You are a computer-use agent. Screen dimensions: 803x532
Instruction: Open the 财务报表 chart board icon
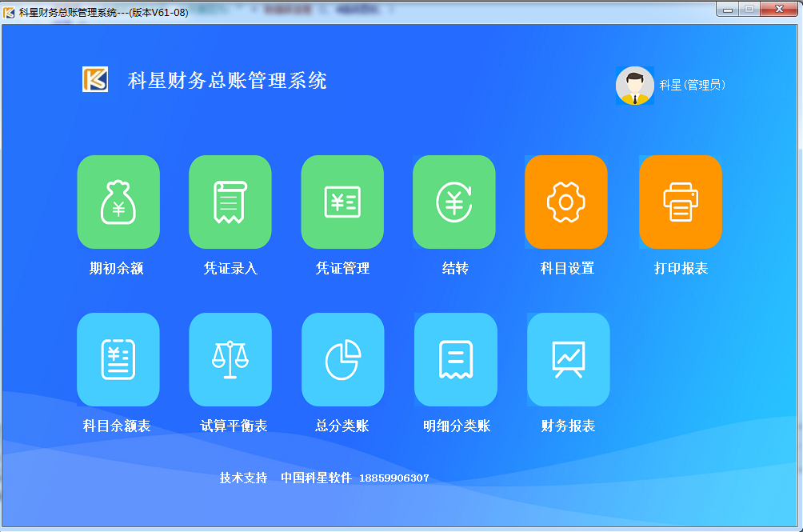tap(569, 360)
